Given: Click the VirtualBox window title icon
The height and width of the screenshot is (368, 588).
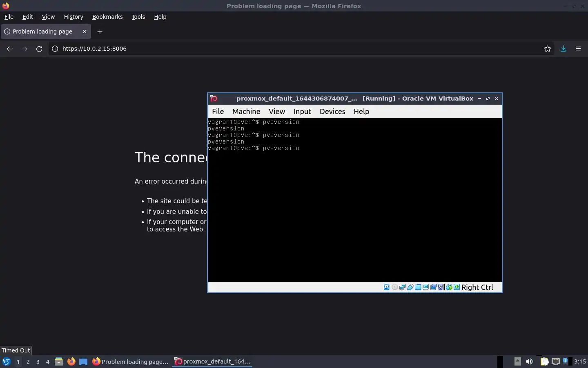Looking at the screenshot, I should (x=214, y=99).
